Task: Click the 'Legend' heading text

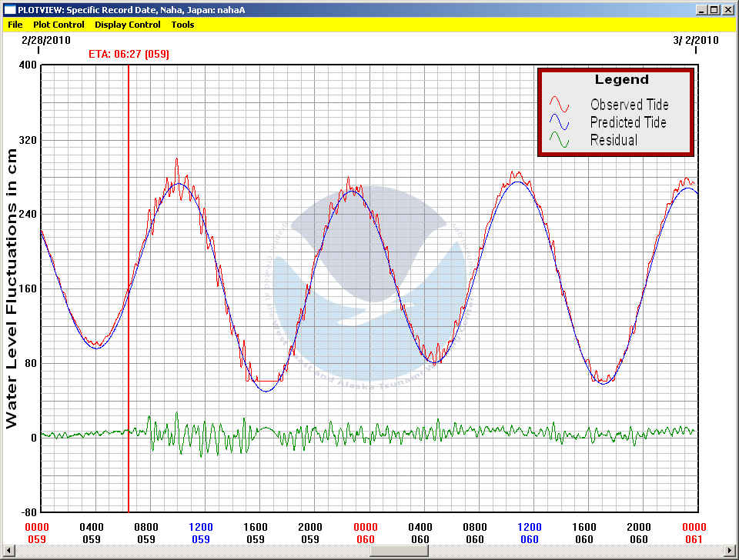Action: tap(622, 79)
